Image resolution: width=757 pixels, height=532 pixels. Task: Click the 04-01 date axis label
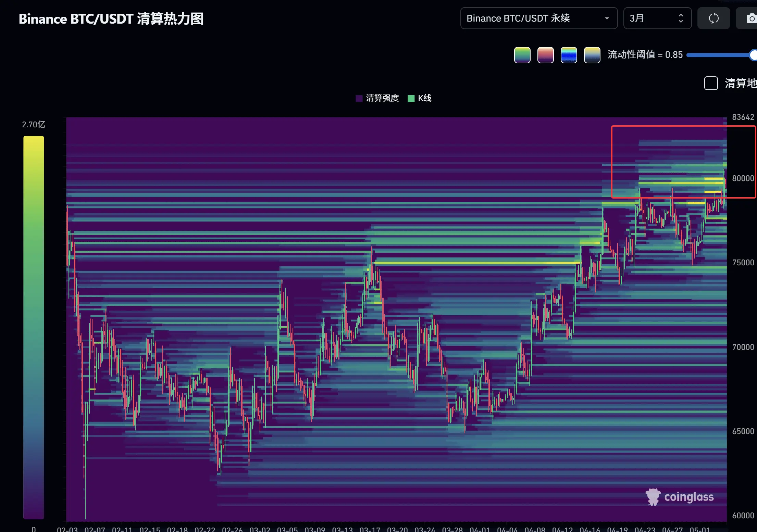click(480, 529)
